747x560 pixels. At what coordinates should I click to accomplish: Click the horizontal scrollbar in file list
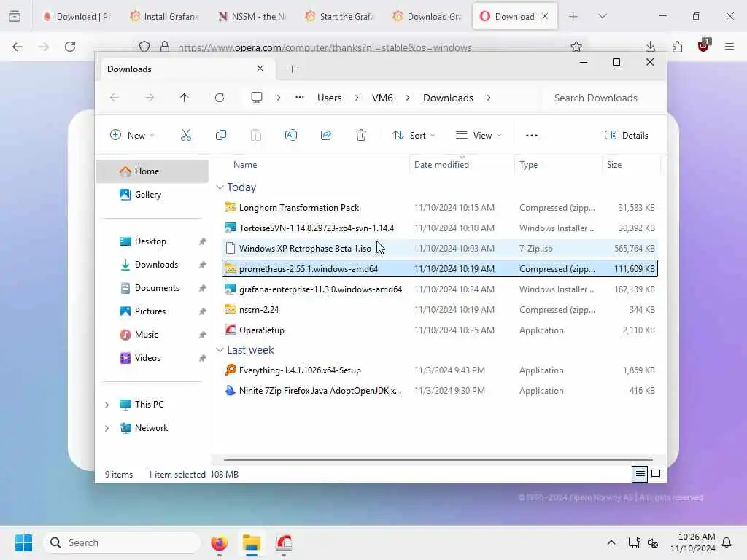(438, 460)
